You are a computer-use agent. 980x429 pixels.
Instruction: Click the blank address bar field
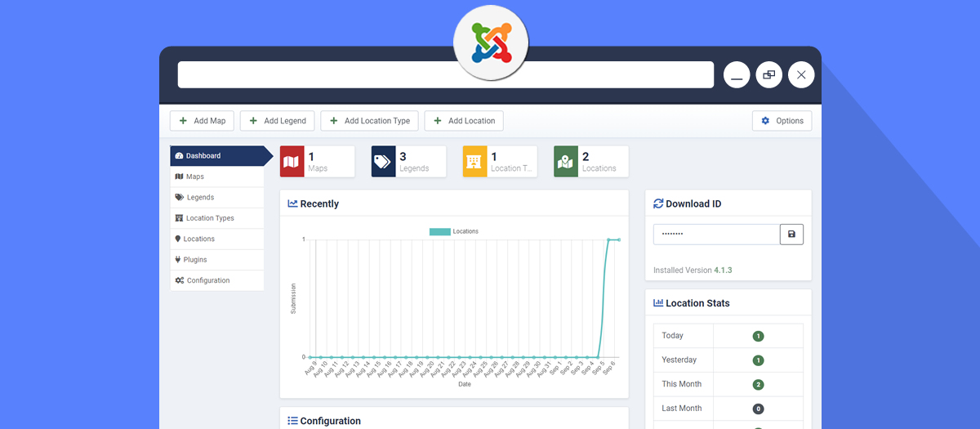(445, 75)
